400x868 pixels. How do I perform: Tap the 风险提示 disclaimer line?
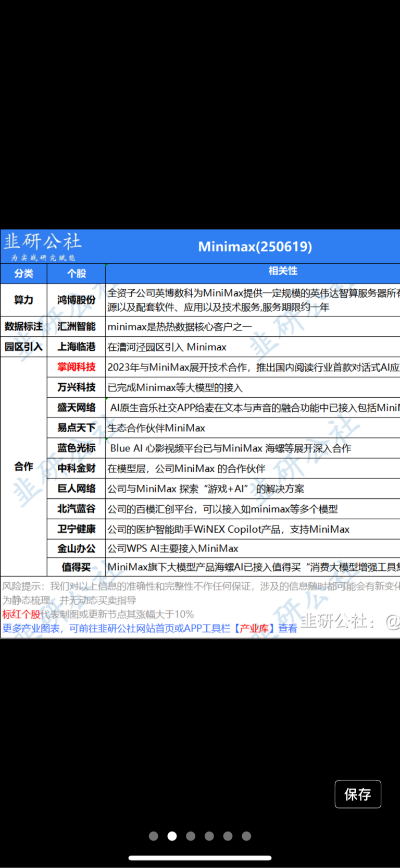click(x=201, y=586)
